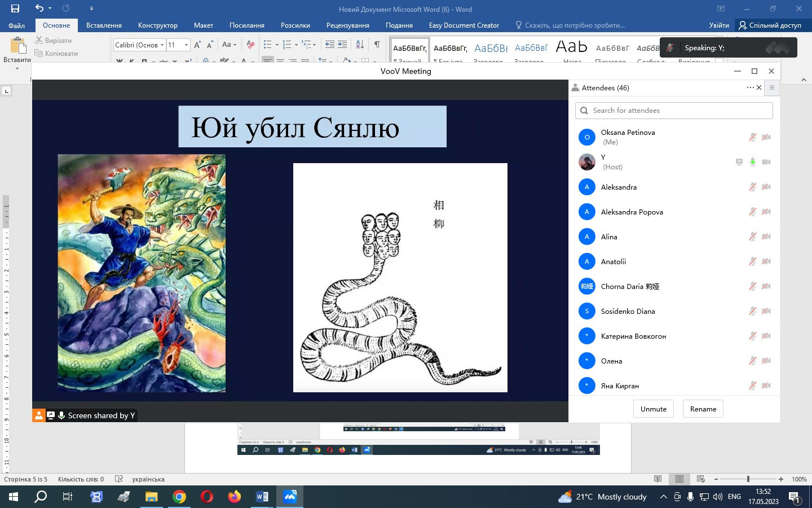The image size is (812, 508).
Task: Save the Word document with the floppy icon
Action: click(x=15, y=8)
